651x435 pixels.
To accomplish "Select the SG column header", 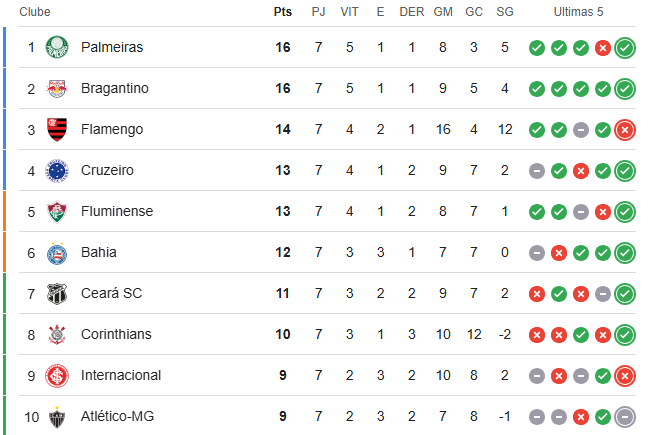I will pyautogui.click(x=505, y=12).
